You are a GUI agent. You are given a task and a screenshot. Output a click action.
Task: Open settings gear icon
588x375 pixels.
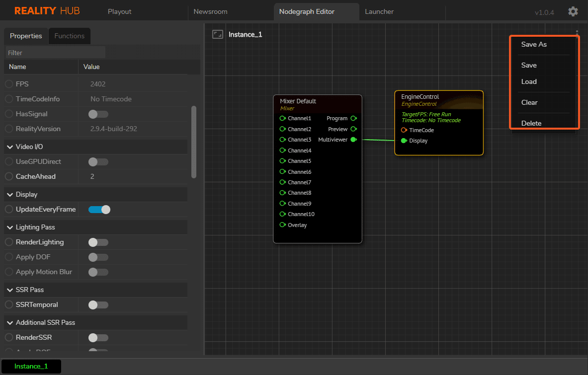pos(573,11)
